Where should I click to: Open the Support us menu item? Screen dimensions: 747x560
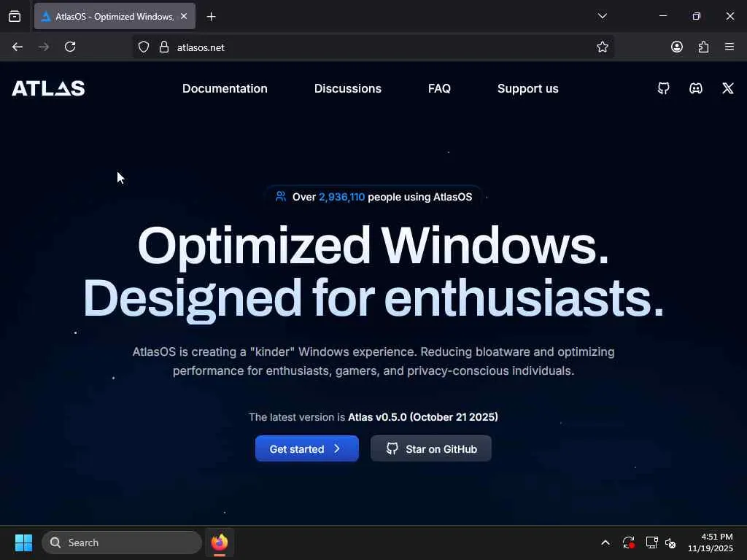point(528,88)
